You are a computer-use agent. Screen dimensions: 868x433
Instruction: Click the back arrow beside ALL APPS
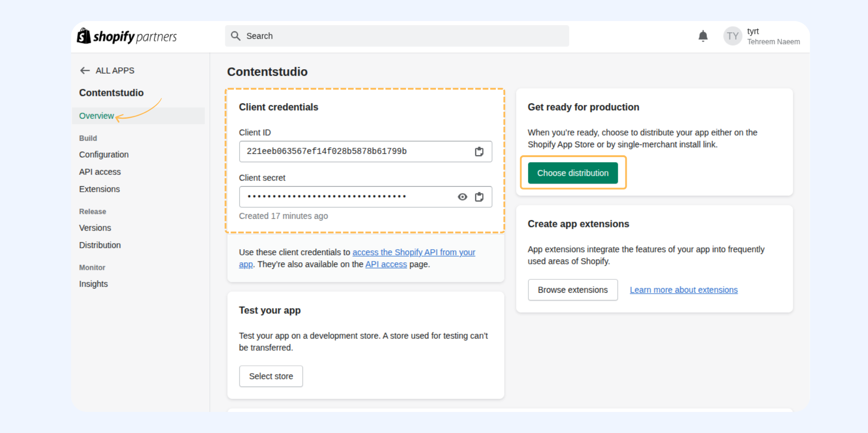click(85, 71)
